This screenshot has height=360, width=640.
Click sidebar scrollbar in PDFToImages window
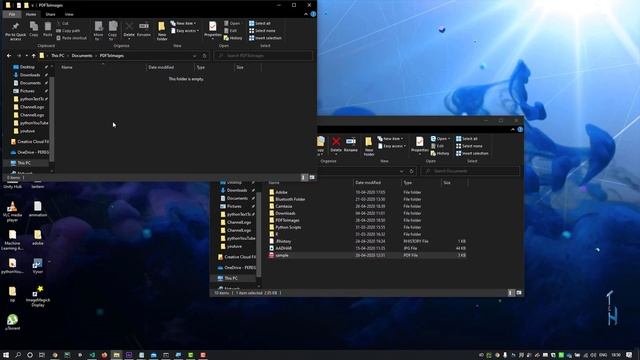click(x=52, y=118)
